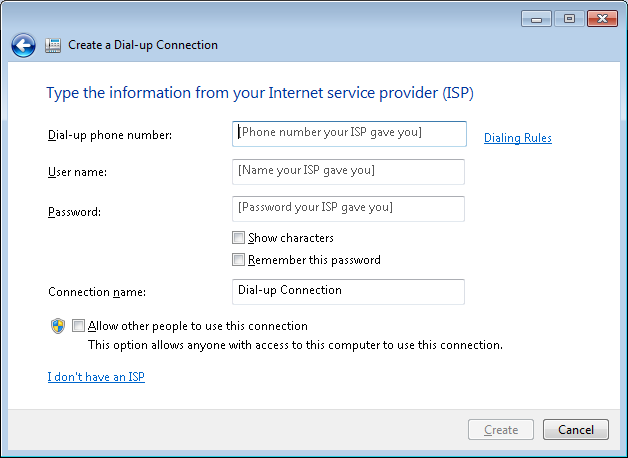Click the Create a Dial-up Connection title text
Viewport: 628px width, 458px height.
[x=143, y=45]
